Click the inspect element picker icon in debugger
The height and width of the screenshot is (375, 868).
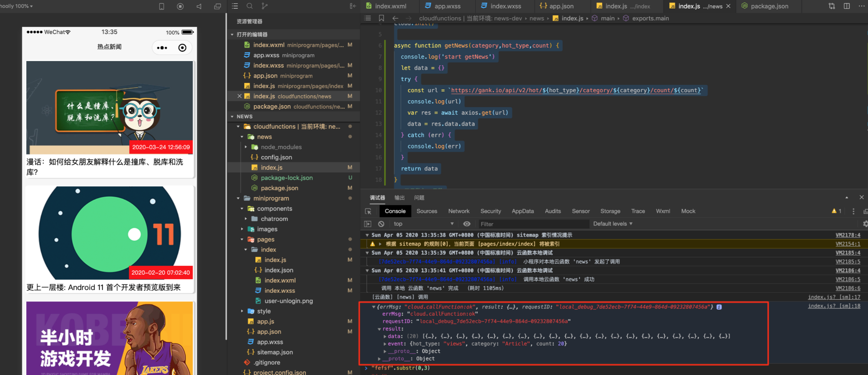368,211
